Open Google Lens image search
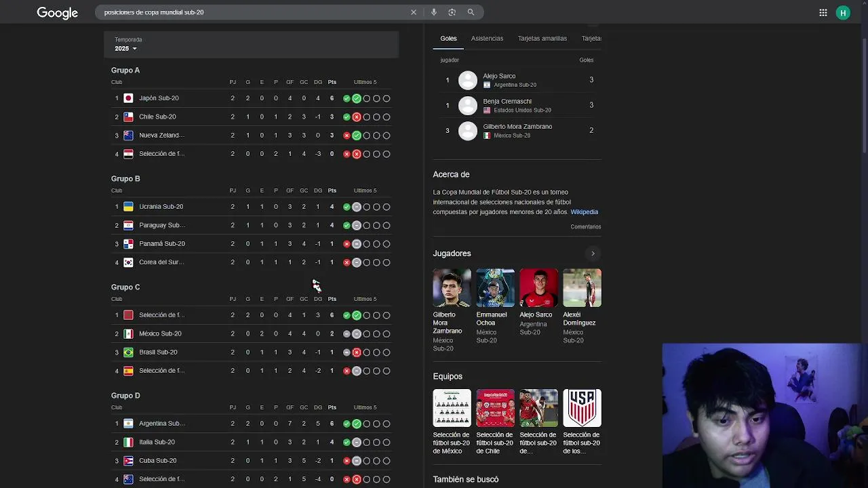This screenshot has height=488, width=868. [x=452, y=12]
